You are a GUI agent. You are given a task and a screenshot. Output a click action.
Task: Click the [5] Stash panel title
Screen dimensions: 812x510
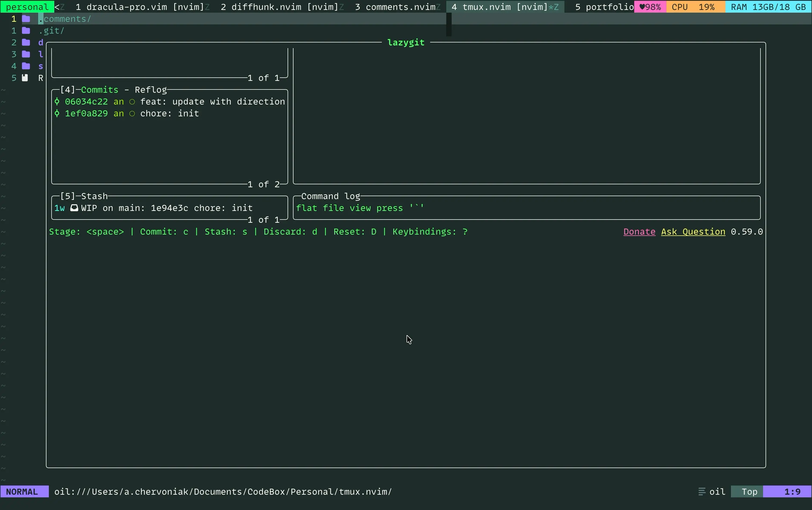tap(84, 196)
